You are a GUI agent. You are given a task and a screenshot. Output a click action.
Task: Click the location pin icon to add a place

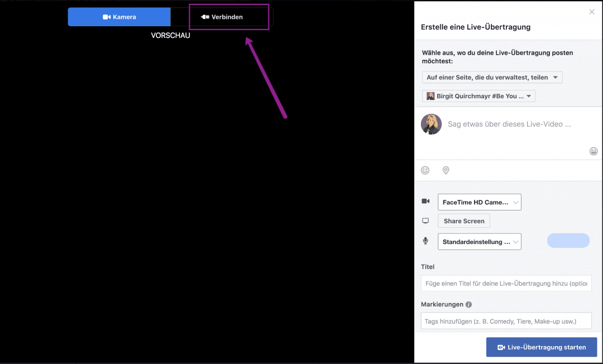tap(446, 170)
